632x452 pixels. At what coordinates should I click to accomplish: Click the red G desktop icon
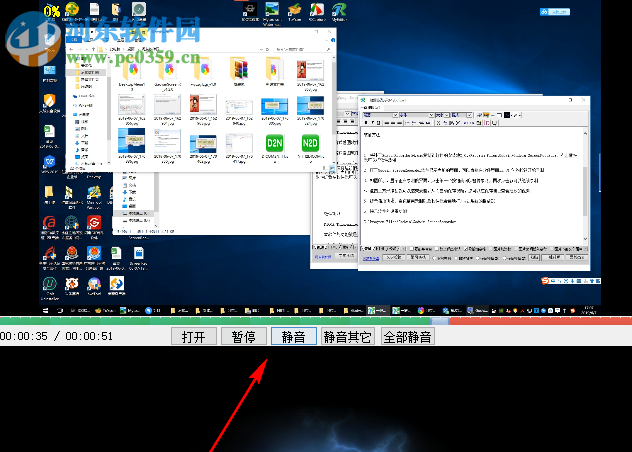(x=94, y=223)
